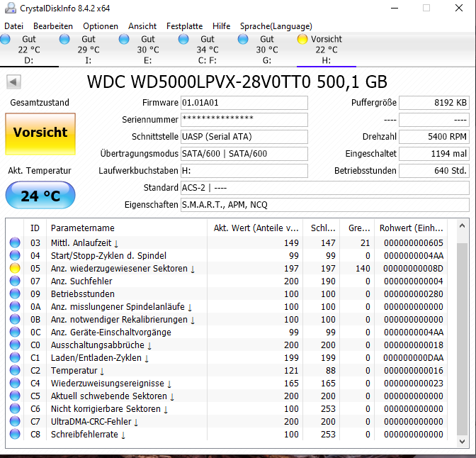Image resolution: width=476 pixels, height=458 pixels.
Task: Click status orb of UltraDMA-CRC-Fehler row
Action: 15,421
